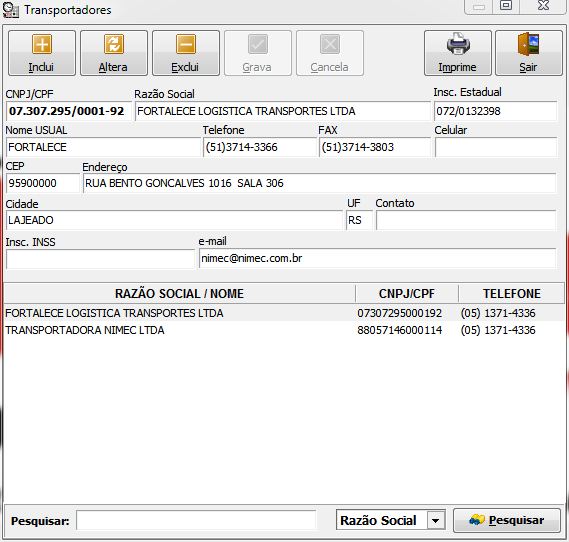Click the Pesquisar search text field
569x542 pixels.
(x=196, y=520)
